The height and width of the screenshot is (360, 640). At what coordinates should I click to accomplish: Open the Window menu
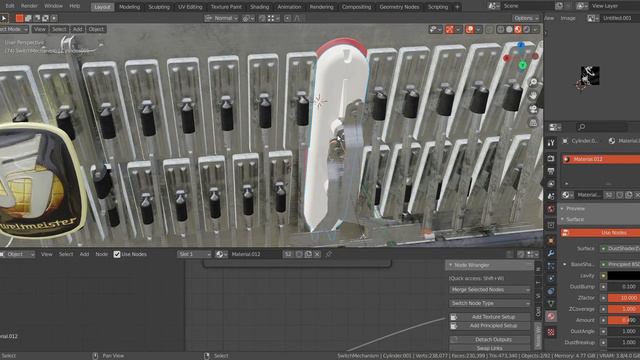click(x=53, y=6)
